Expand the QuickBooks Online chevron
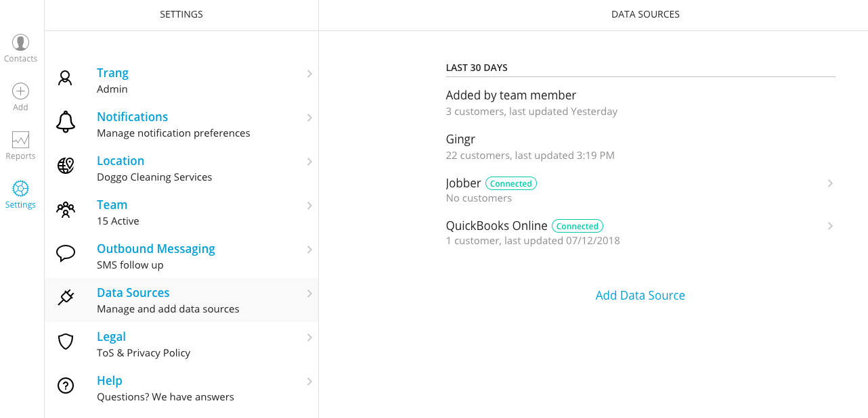 point(830,226)
